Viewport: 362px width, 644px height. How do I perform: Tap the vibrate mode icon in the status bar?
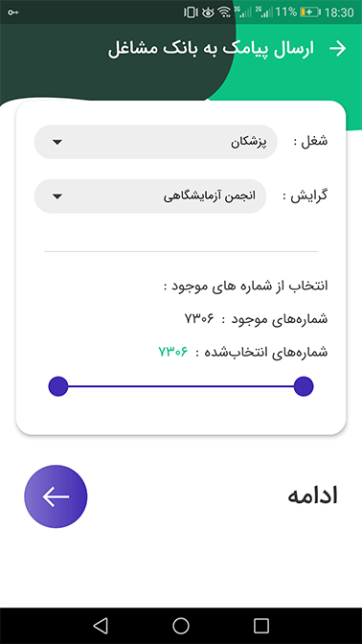click(x=191, y=12)
